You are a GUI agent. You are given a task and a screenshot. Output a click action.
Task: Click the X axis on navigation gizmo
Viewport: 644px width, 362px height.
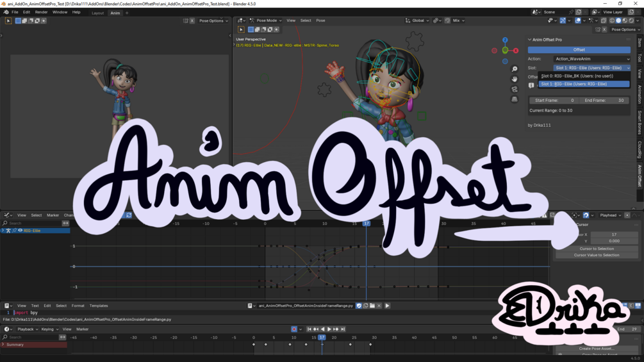point(516,51)
